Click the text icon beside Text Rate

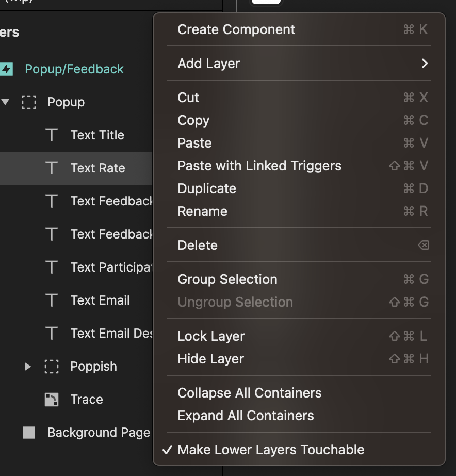point(52,168)
